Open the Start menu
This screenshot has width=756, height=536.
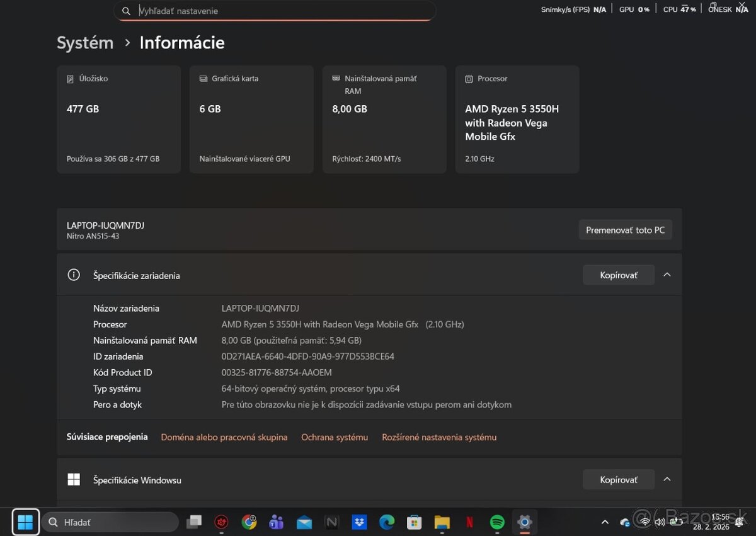[25, 522]
